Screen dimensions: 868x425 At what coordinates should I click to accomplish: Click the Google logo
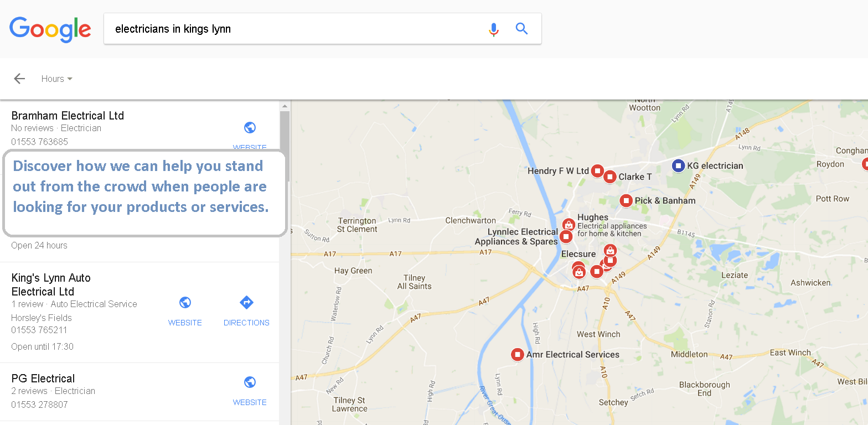point(50,29)
